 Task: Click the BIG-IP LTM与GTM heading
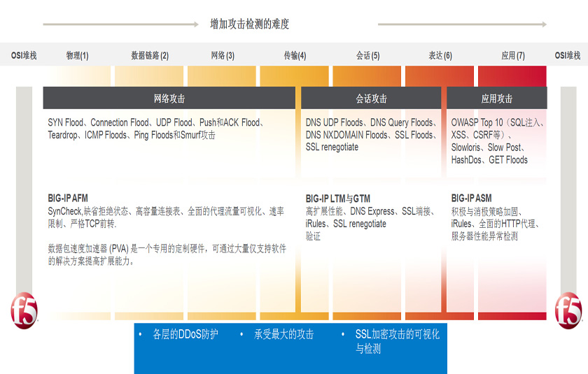[x=338, y=199]
